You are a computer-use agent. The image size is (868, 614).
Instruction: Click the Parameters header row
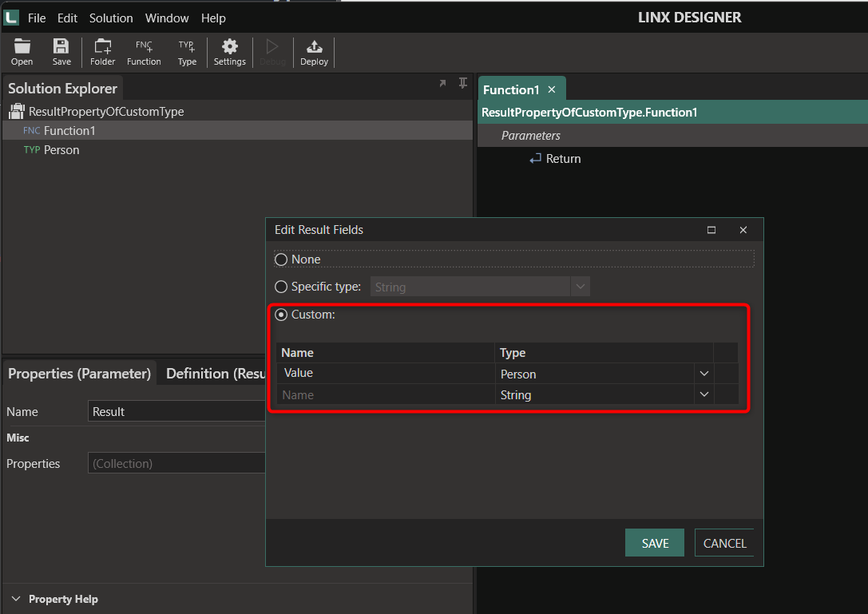click(x=672, y=136)
